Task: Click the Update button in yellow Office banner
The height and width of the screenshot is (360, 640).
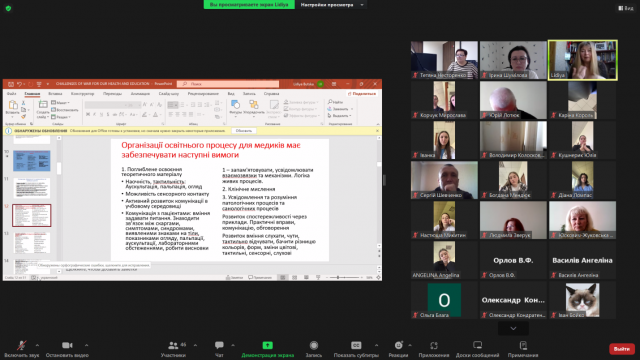Action: coord(244,131)
